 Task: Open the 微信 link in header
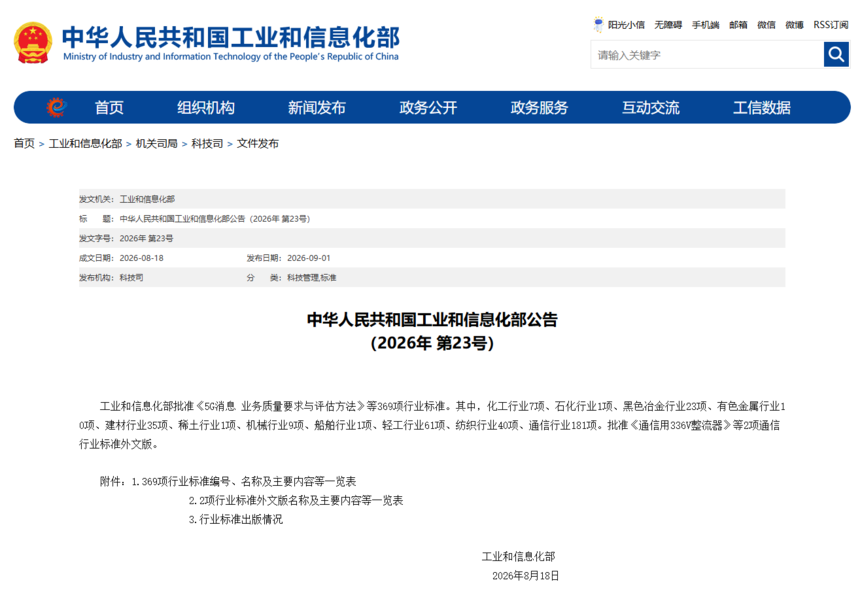coord(766,25)
